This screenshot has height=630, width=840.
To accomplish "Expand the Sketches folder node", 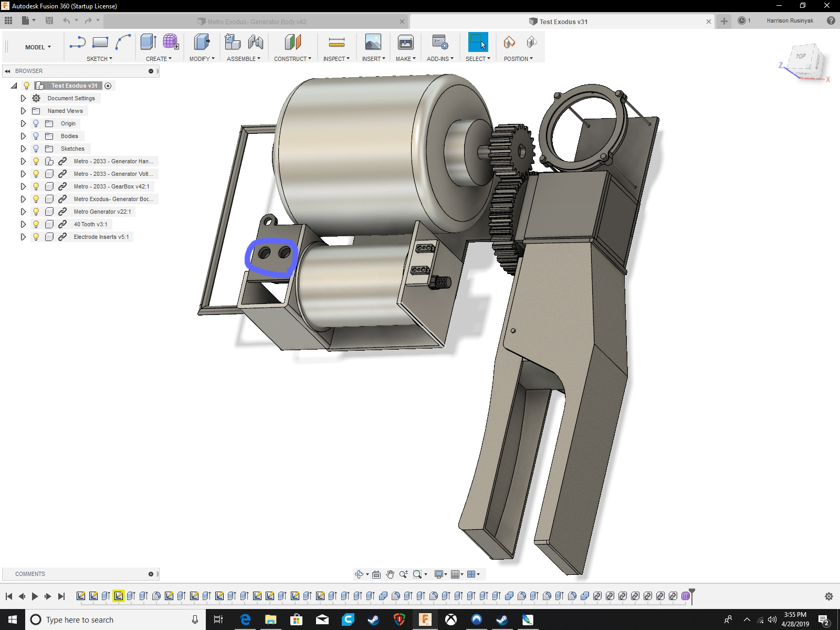I will [x=23, y=149].
